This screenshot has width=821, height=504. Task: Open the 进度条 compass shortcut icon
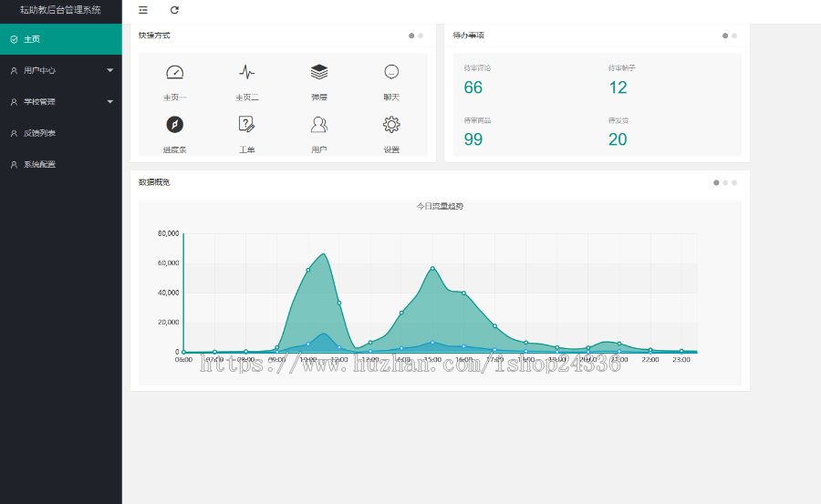[x=175, y=125]
